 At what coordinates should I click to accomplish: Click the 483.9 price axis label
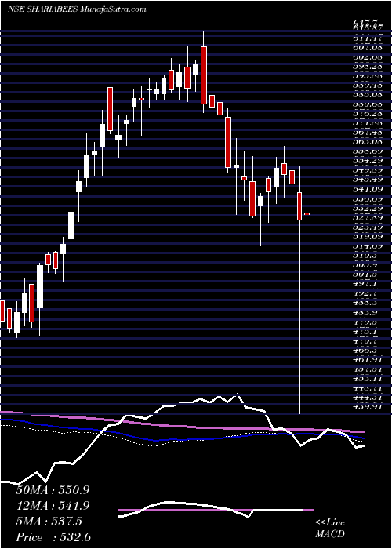pyautogui.click(x=365, y=313)
